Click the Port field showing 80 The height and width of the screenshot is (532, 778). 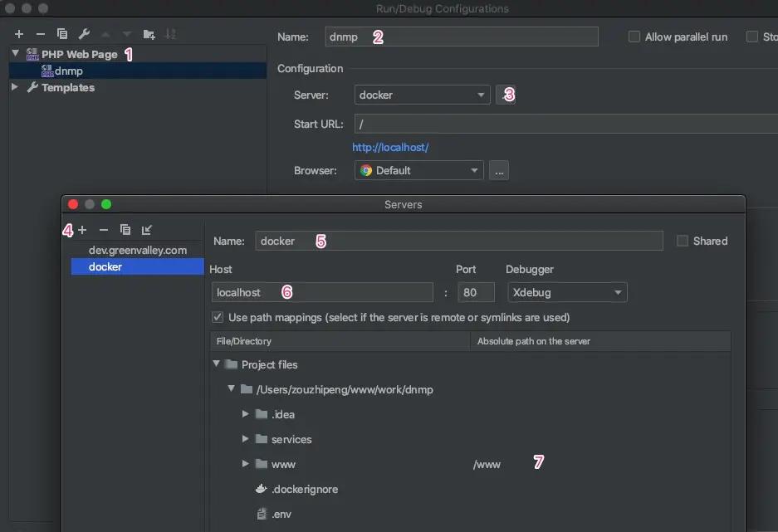tap(476, 292)
